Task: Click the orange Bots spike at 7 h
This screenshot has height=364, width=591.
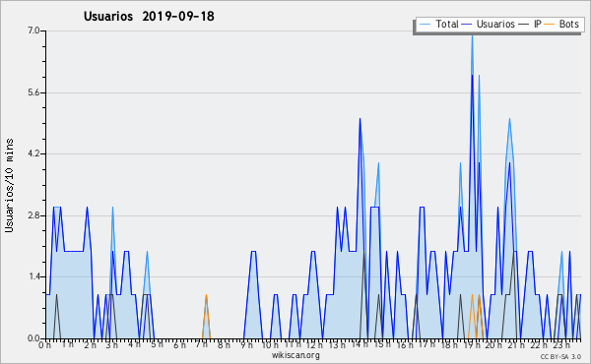Action: coord(206,296)
